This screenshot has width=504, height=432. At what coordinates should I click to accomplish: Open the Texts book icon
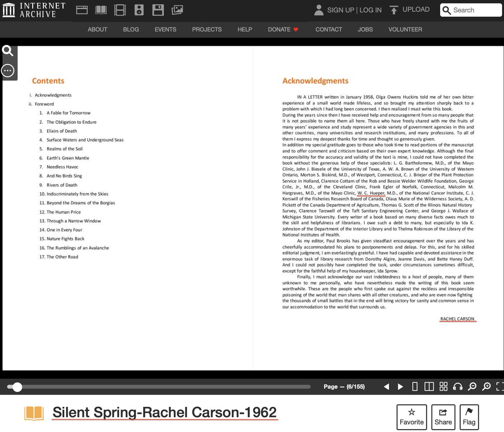pyautogui.click(x=101, y=10)
